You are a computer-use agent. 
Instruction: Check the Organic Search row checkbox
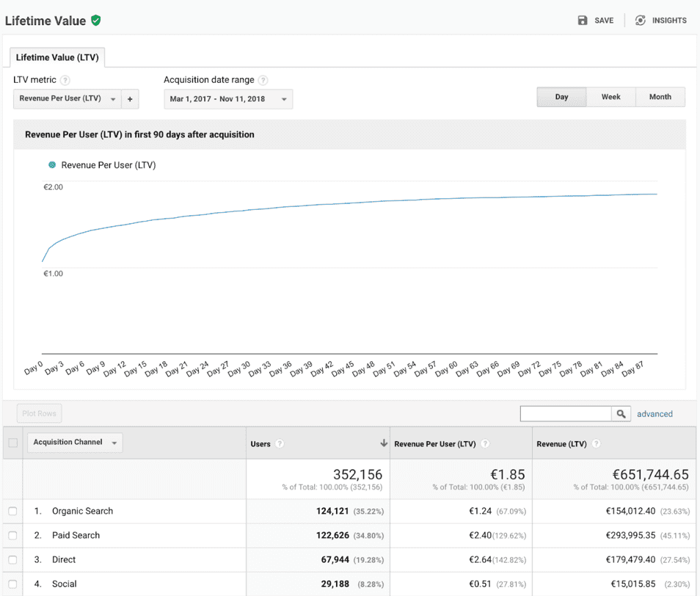12,511
